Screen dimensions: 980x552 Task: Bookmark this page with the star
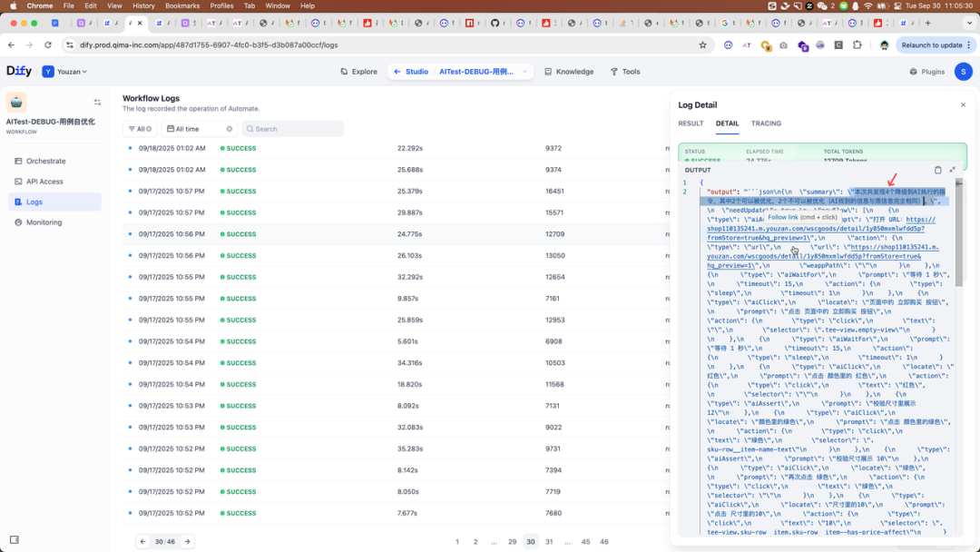point(702,45)
